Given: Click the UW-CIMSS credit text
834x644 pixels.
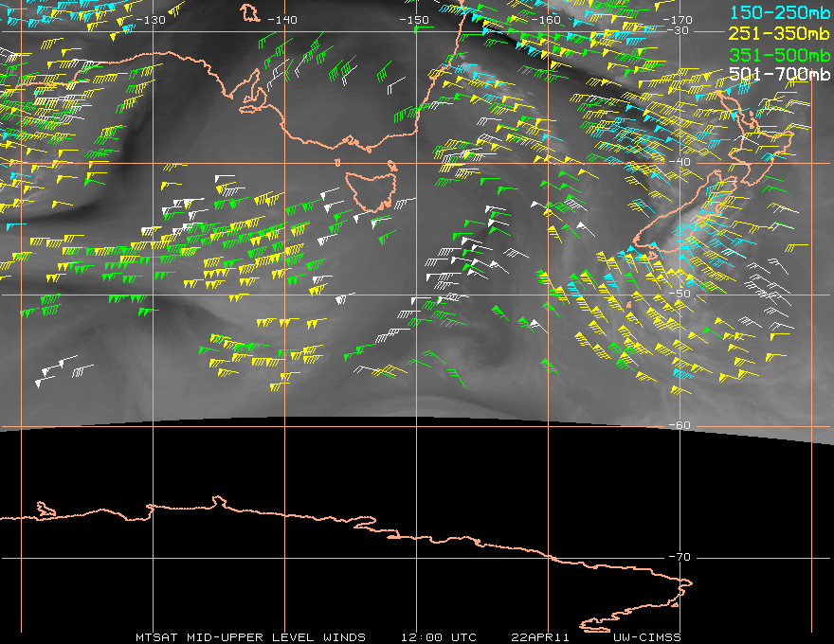Looking at the screenshot, I should coord(646,637).
